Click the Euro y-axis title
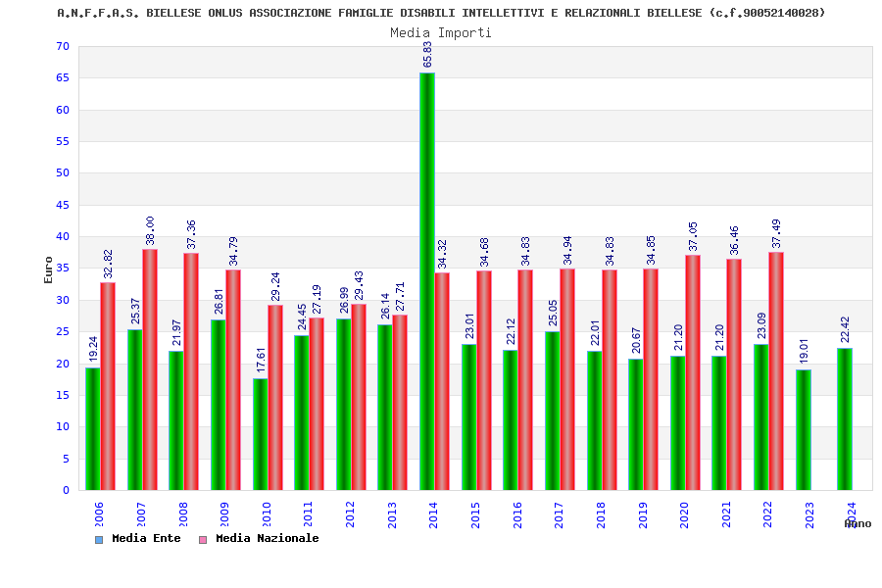The height and width of the screenshot is (588, 882). (48, 270)
